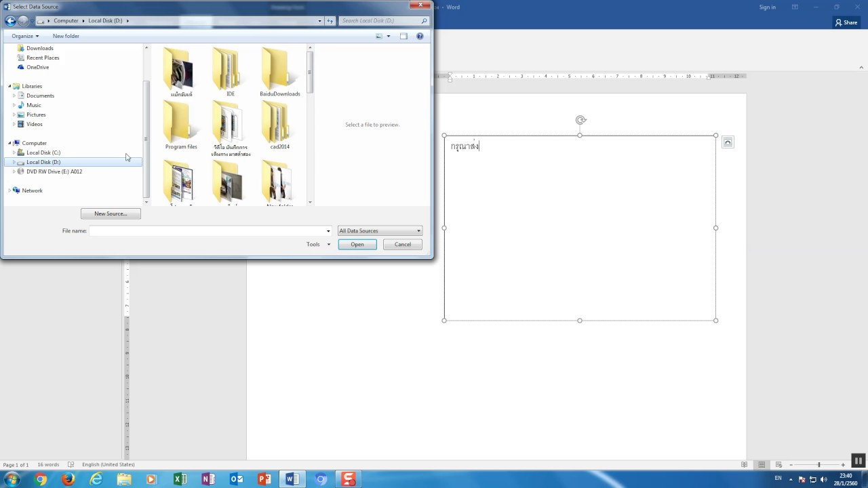The image size is (868, 488).
Task: Click the New Source... button
Action: 111,213
